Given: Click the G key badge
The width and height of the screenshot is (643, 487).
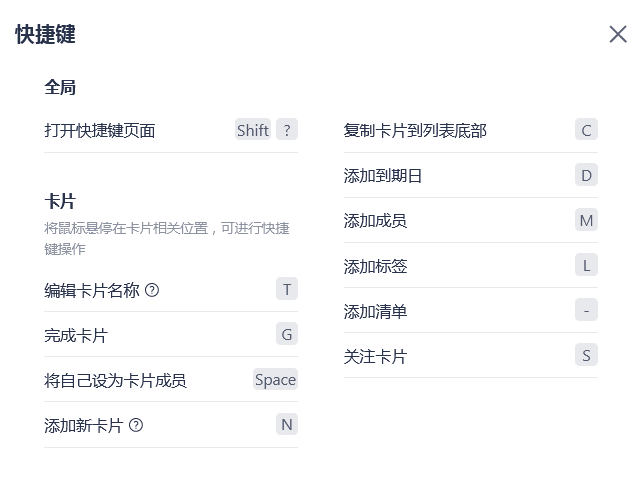Looking at the screenshot, I should click(x=287, y=334).
